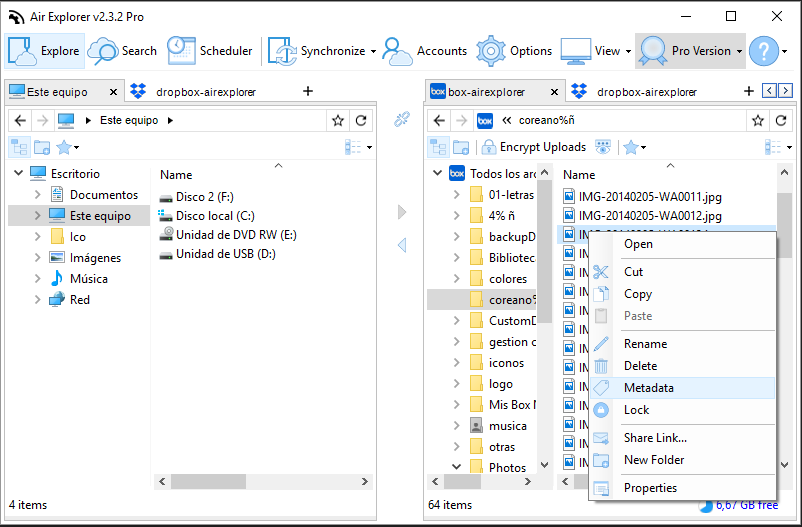Toggle the link panes chain icon
This screenshot has width=802, height=527.
[x=402, y=120]
